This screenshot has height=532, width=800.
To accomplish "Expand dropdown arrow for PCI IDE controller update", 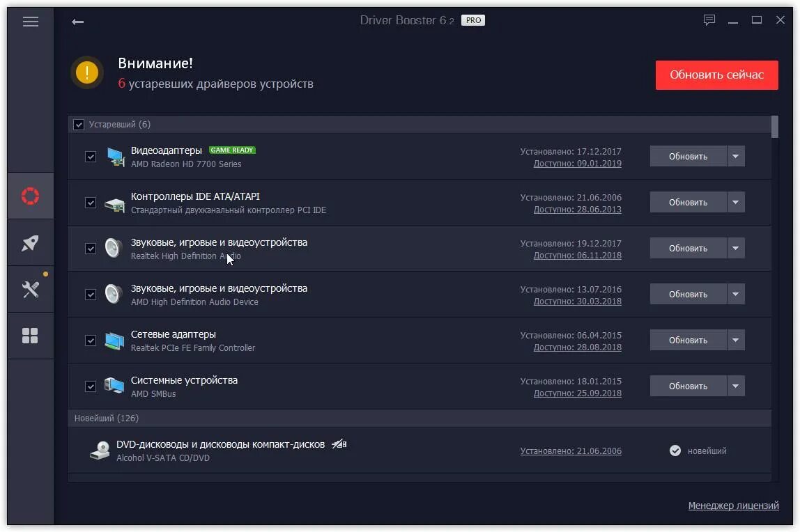I will coord(736,202).
